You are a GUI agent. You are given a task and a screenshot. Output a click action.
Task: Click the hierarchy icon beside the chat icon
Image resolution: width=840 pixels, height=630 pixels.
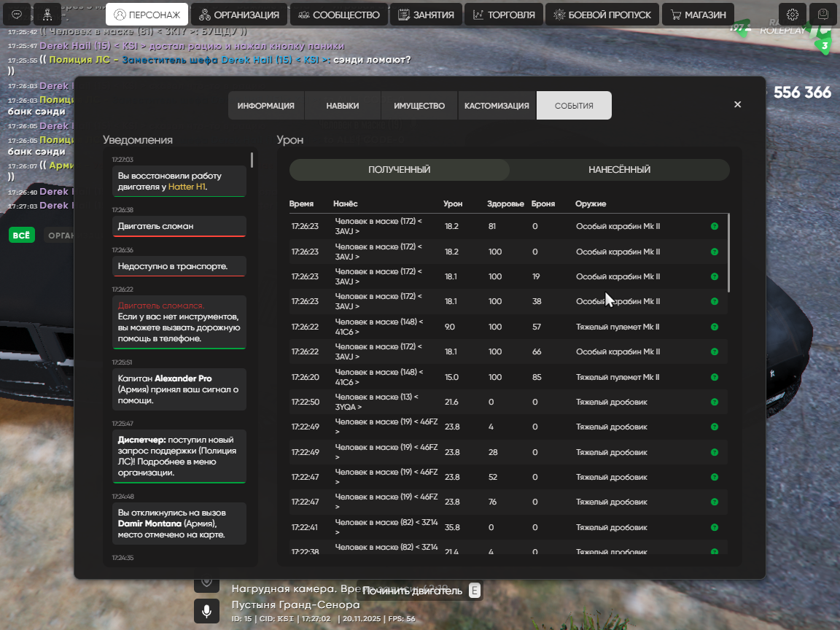(47, 14)
